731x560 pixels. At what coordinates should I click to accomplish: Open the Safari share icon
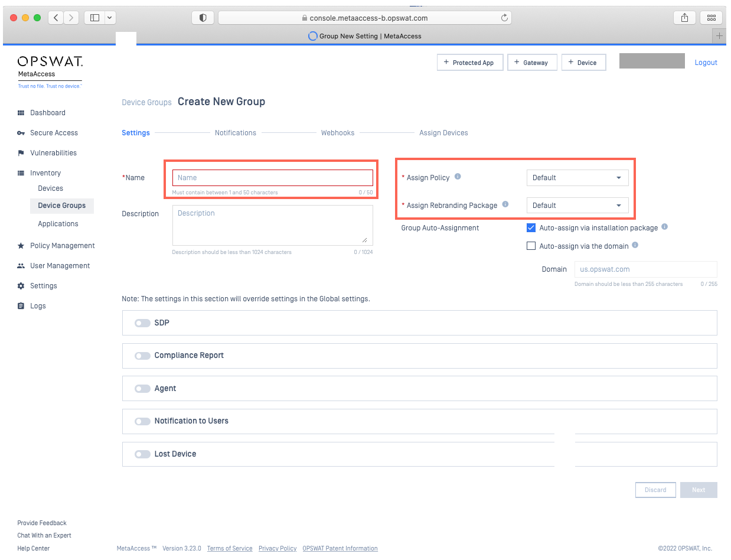pos(684,18)
